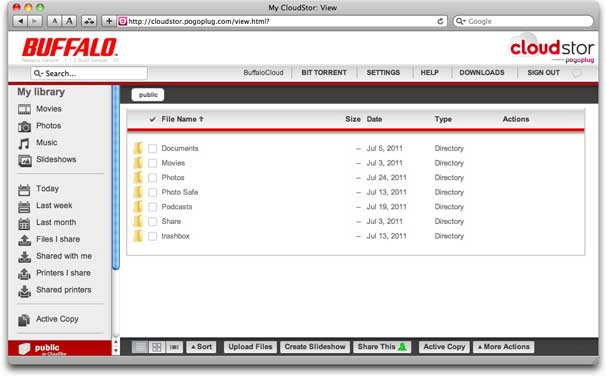Check the Share folder checkbox

click(x=153, y=222)
